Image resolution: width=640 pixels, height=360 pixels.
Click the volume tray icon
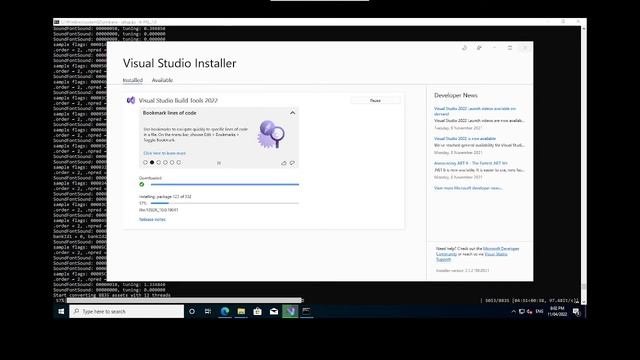pos(530,311)
